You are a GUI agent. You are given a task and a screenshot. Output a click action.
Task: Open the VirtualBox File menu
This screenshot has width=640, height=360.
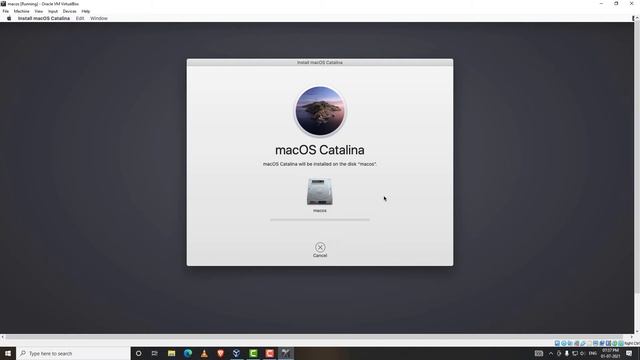click(6, 11)
